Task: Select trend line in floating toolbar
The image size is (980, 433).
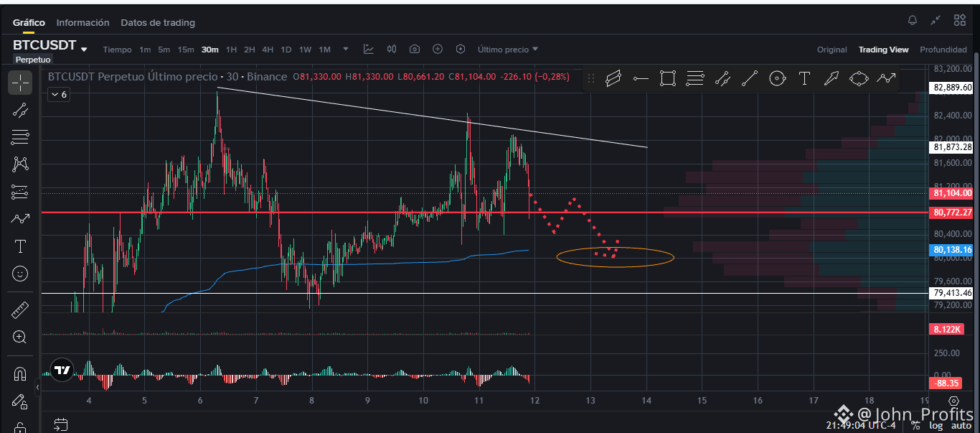Action: [x=749, y=79]
